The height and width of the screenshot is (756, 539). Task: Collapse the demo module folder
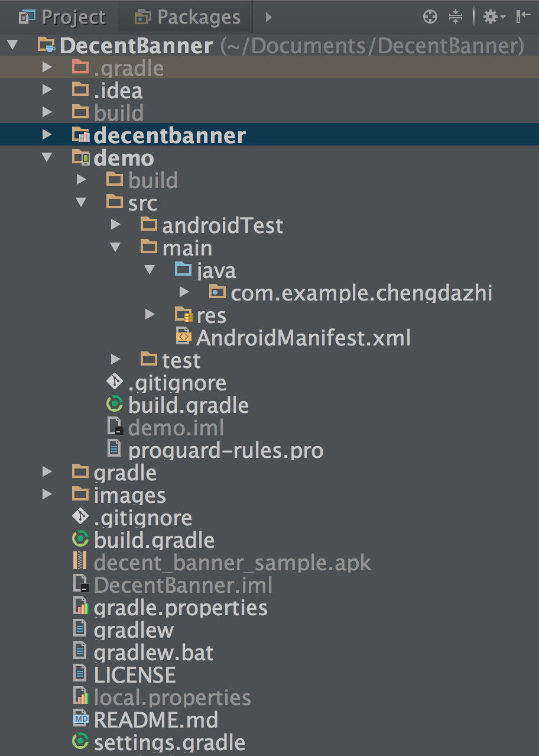47,158
